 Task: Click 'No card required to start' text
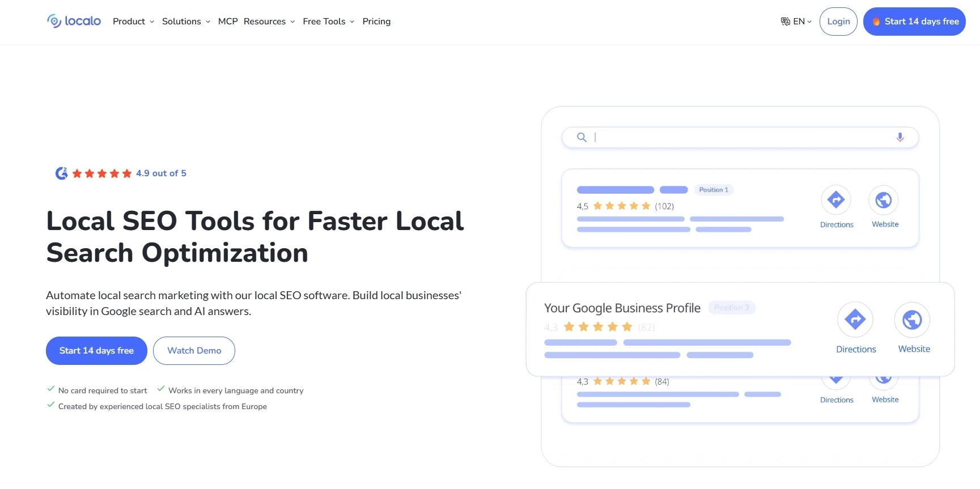pyautogui.click(x=103, y=390)
